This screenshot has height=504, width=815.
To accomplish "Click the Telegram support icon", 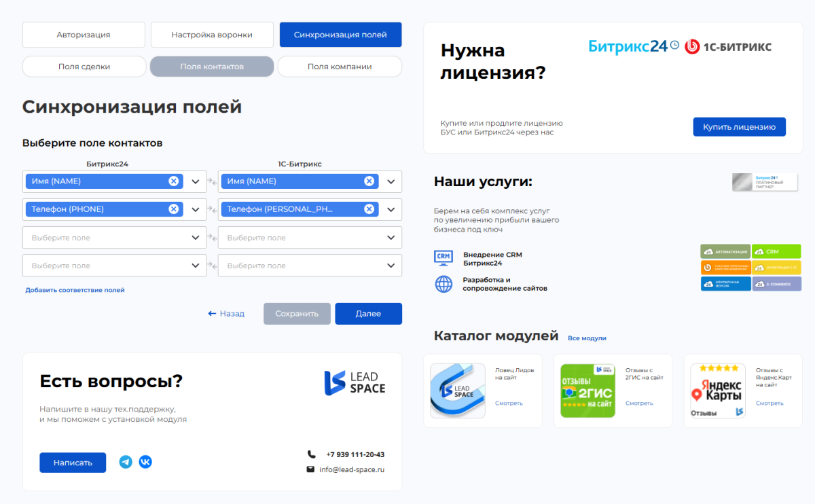I will coord(125,462).
